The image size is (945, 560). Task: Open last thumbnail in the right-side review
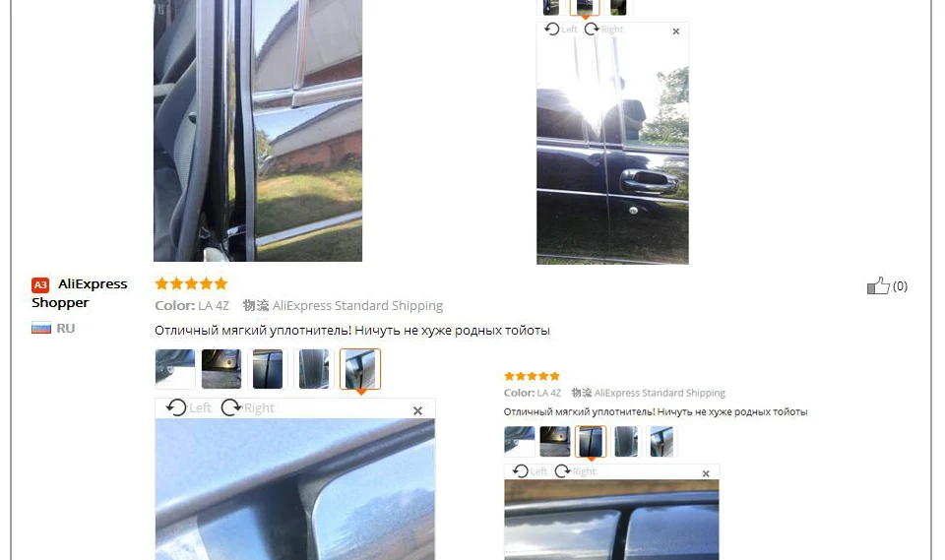coord(661,441)
